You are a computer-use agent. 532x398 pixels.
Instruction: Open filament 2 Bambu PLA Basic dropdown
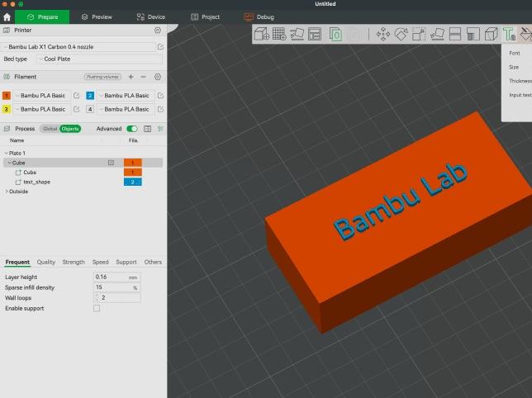click(x=126, y=96)
